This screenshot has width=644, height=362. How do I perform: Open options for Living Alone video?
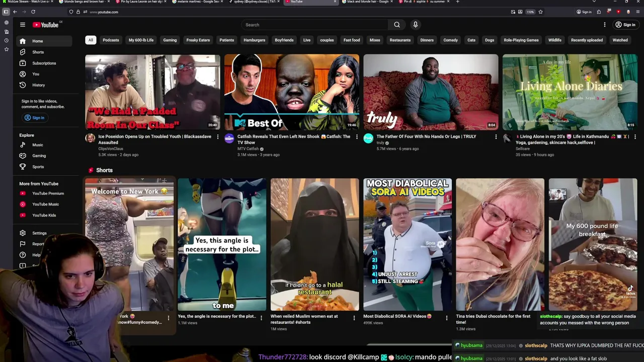coord(635,137)
